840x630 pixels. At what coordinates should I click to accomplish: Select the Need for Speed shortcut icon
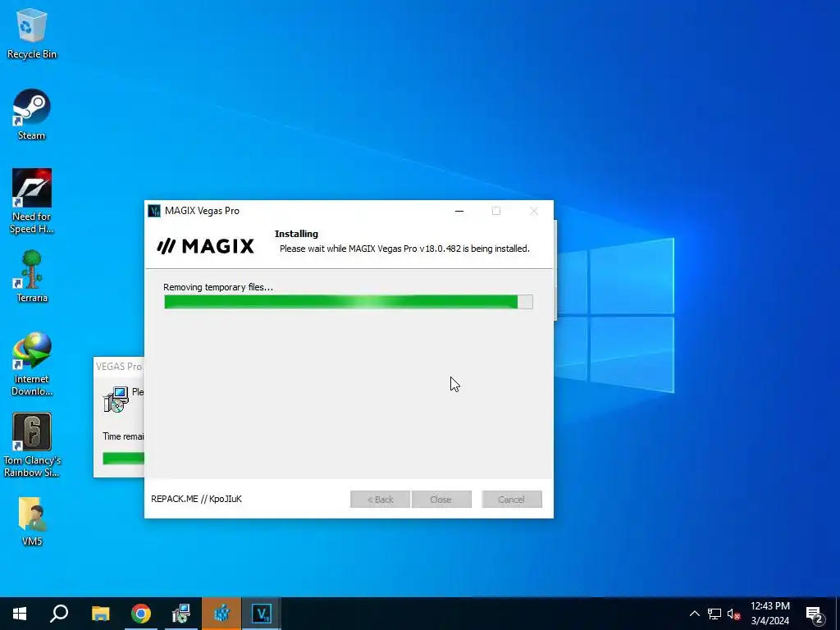point(32,202)
